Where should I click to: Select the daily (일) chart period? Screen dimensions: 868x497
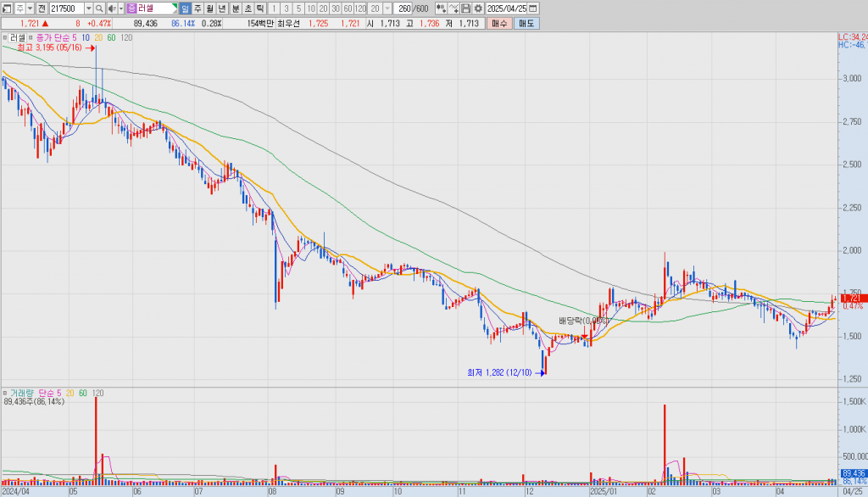185,8
